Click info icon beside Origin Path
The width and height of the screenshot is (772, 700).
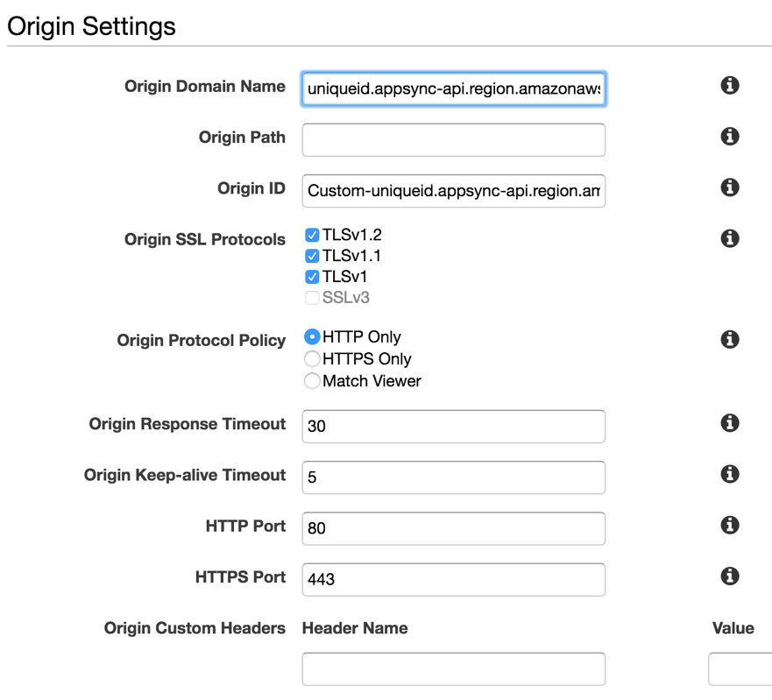point(729,137)
